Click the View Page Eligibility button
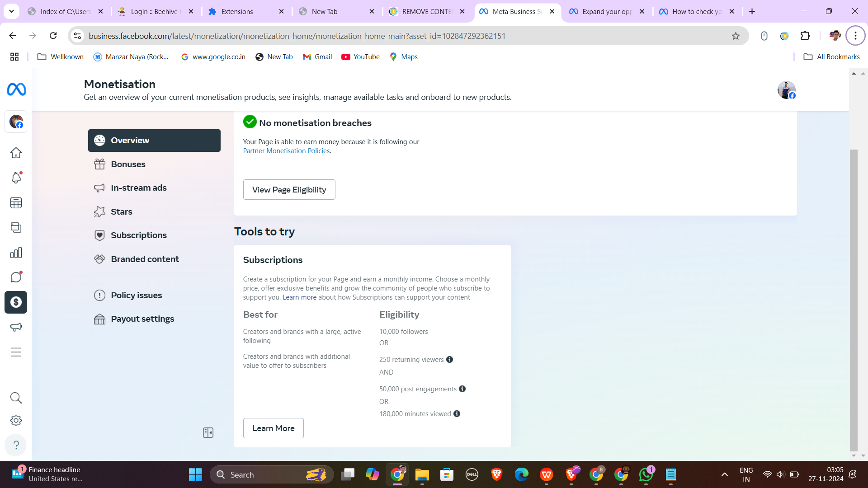This screenshot has width=868, height=488. coord(289,190)
